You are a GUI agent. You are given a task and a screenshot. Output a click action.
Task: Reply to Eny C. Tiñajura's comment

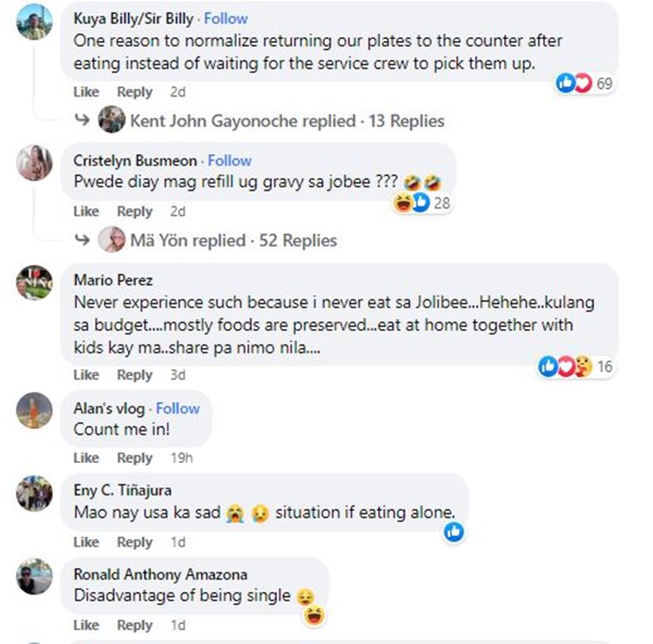pyautogui.click(x=135, y=542)
